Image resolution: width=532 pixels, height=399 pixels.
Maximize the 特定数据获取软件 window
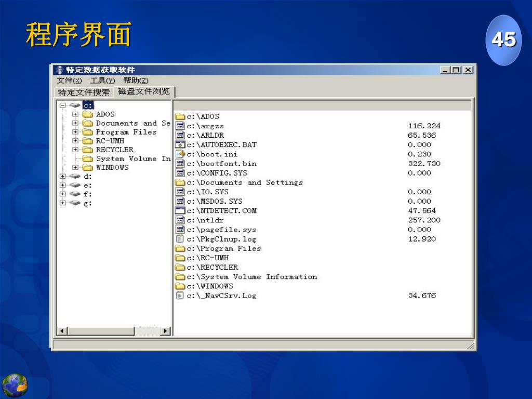tap(456, 70)
